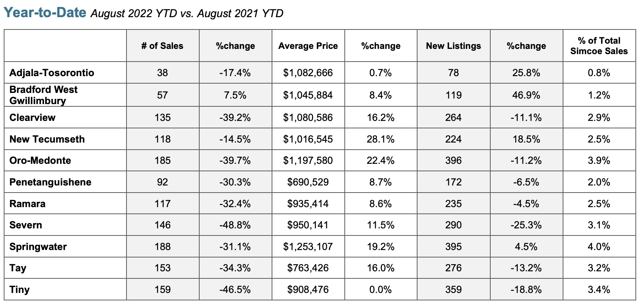The width and height of the screenshot is (644, 306).
Task: Select the 'Bradford West Gwillimbury' row label
Action: click(x=43, y=95)
